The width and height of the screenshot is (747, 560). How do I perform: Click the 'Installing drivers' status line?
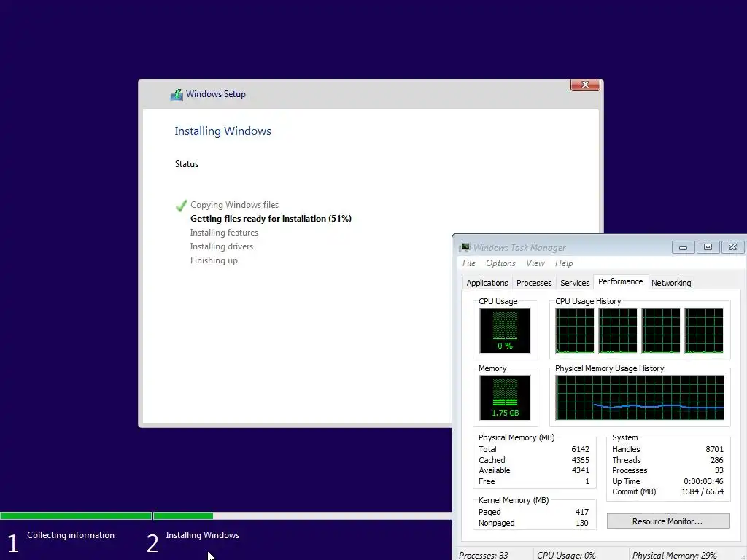[222, 246]
